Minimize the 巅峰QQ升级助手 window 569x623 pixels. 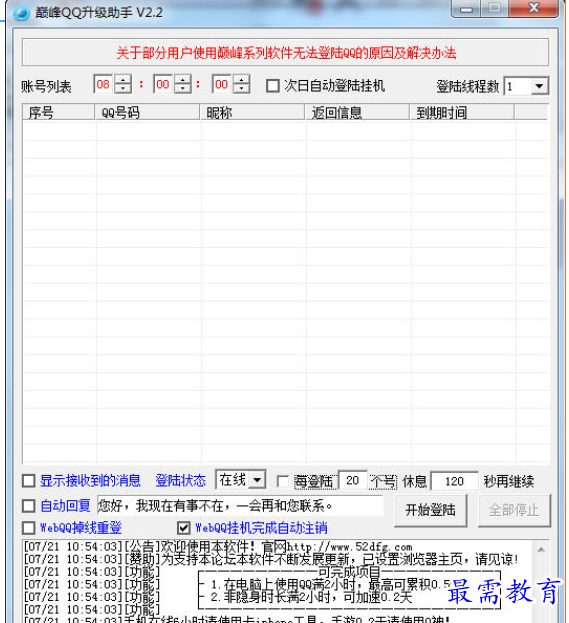(466, 9)
